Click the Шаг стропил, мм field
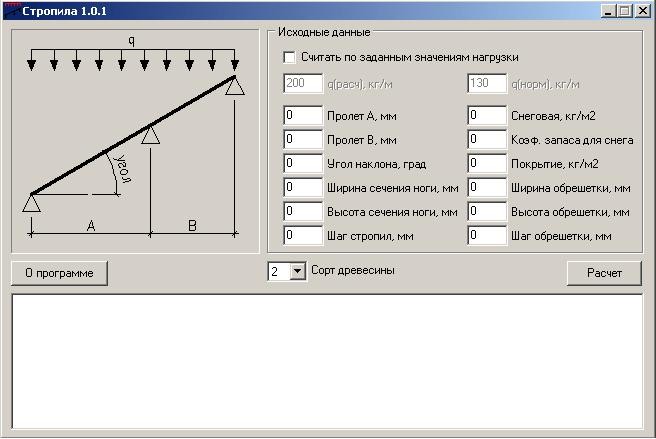Image resolution: width=656 pixels, height=439 pixels. point(303,235)
